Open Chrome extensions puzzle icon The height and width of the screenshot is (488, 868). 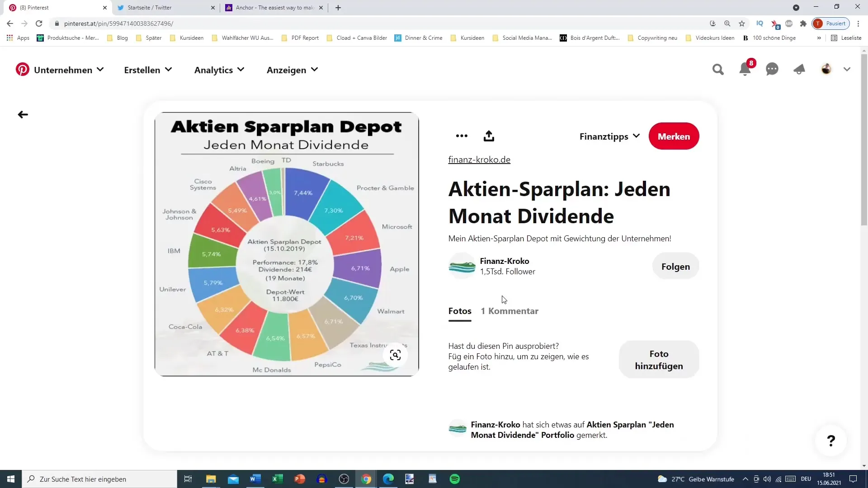click(x=803, y=23)
